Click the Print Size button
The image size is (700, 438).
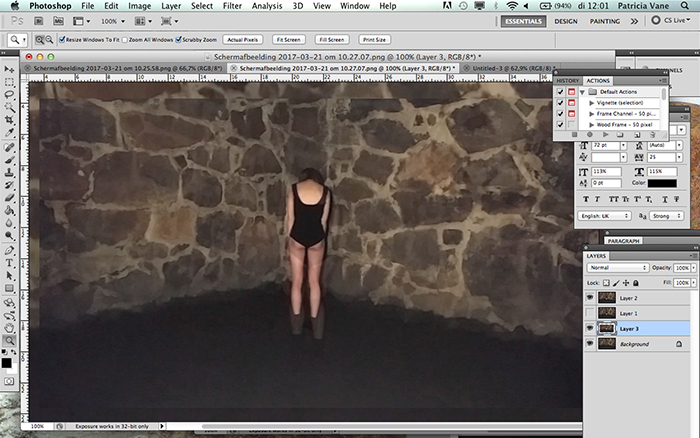tap(374, 40)
